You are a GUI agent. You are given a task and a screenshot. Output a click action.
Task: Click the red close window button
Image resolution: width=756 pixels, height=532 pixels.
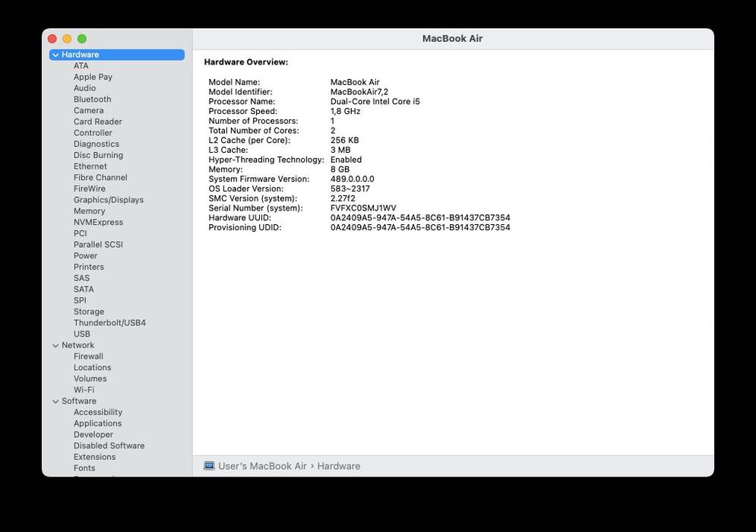52,39
